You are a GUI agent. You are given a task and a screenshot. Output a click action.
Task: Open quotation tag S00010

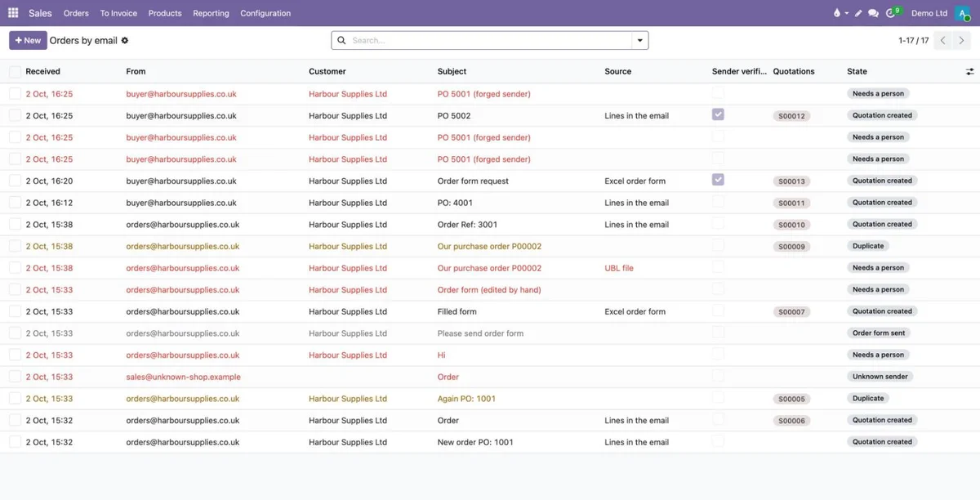[791, 225]
